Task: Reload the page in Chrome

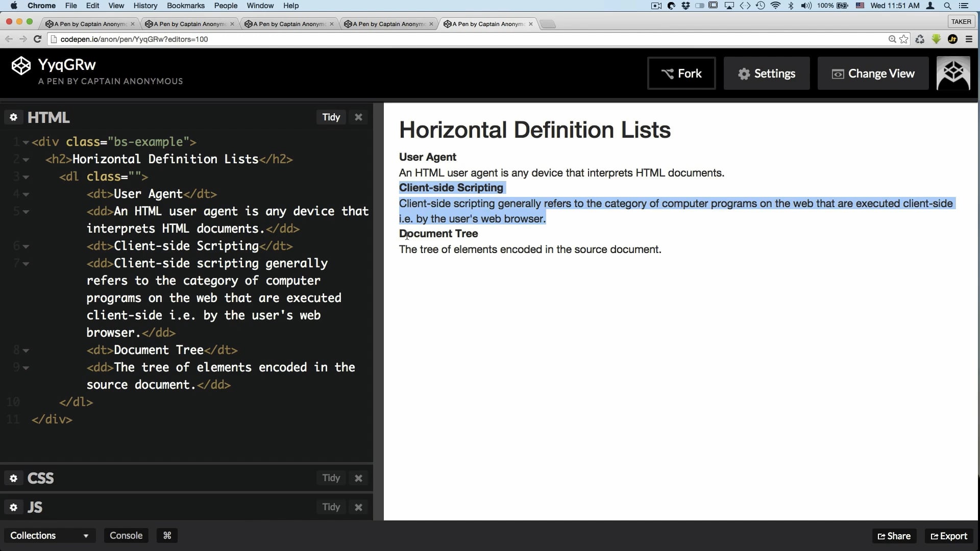Action: (x=37, y=39)
